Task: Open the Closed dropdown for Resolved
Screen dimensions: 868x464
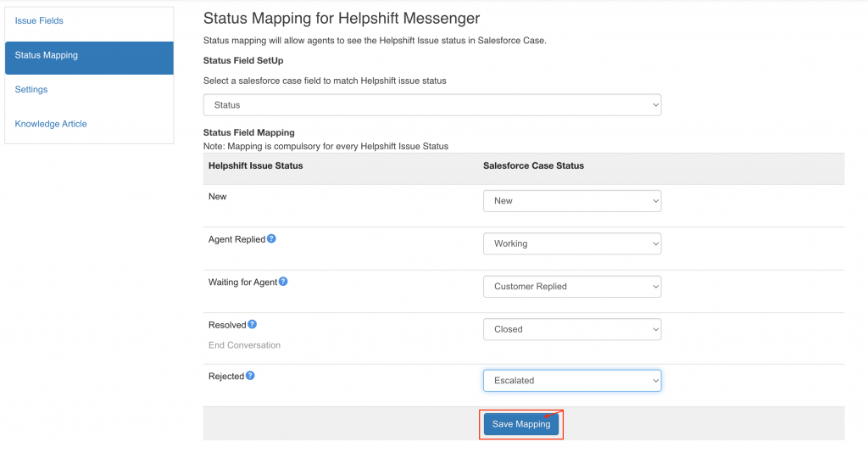Action: pos(572,329)
